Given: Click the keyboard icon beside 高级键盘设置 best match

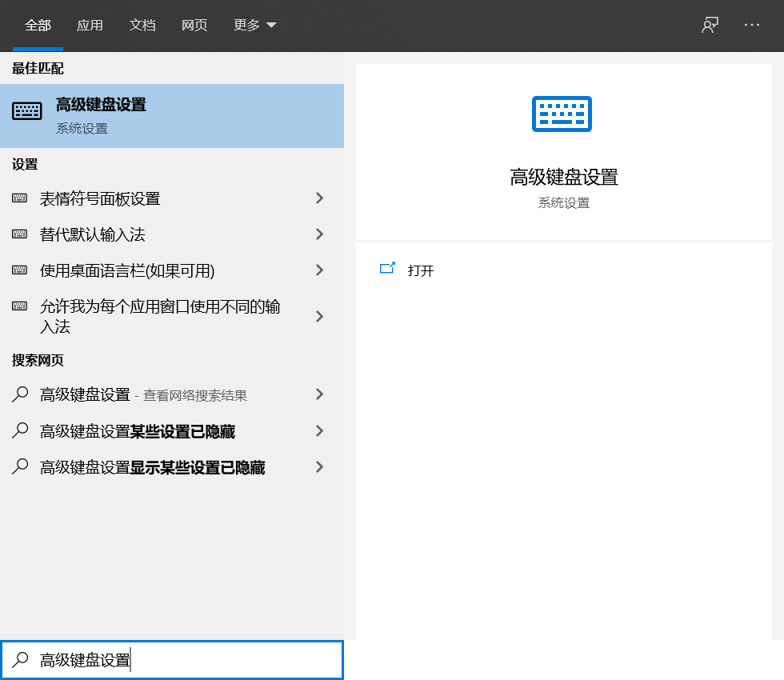Looking at the screenshot, I should tap(26, 110).
